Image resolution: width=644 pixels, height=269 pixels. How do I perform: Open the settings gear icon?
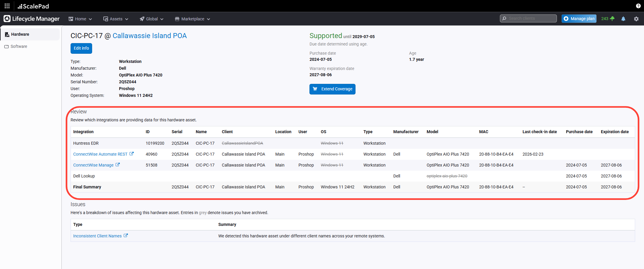pos(636,19)
